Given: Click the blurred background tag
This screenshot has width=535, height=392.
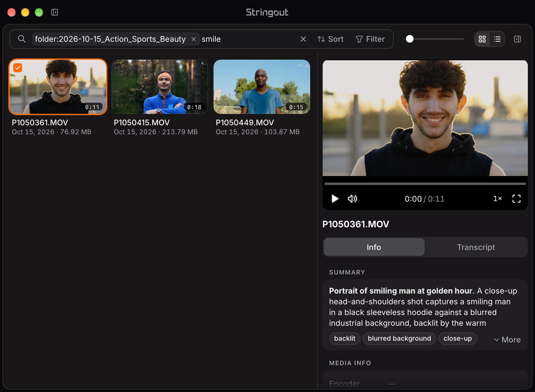Looking at the screenshot, I should [x=399, y=338].
